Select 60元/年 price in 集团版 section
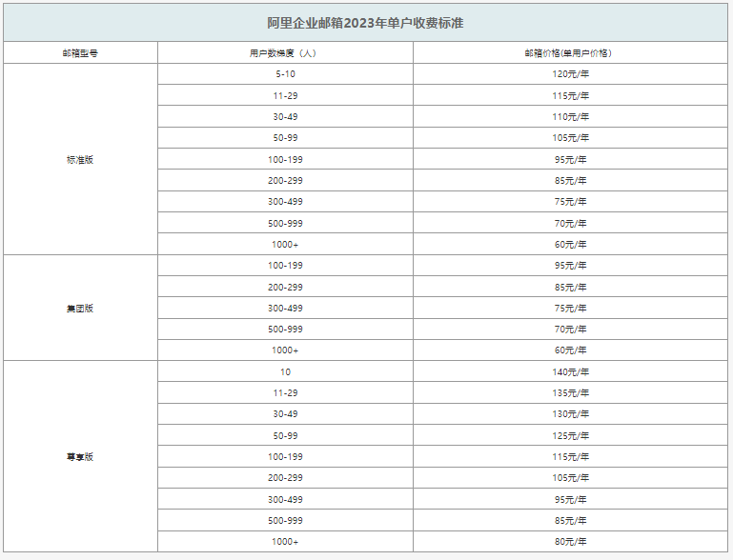The image size is (733, 560). (x=570, y=350)
